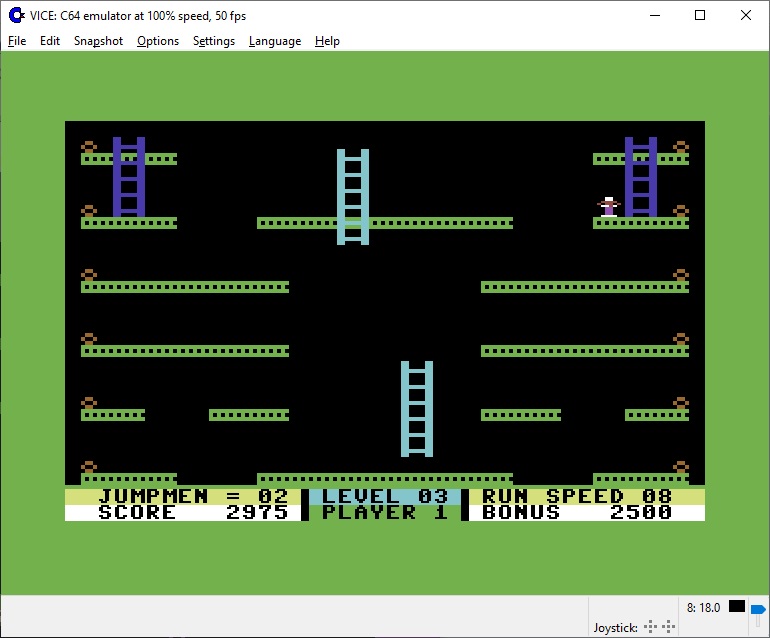Open the Snapshot menu
Screen dimensions: 770x638
98,41
